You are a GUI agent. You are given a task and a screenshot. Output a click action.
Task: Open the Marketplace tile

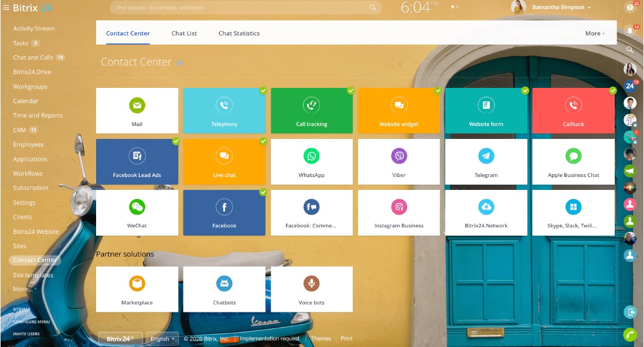pos(137,288)
